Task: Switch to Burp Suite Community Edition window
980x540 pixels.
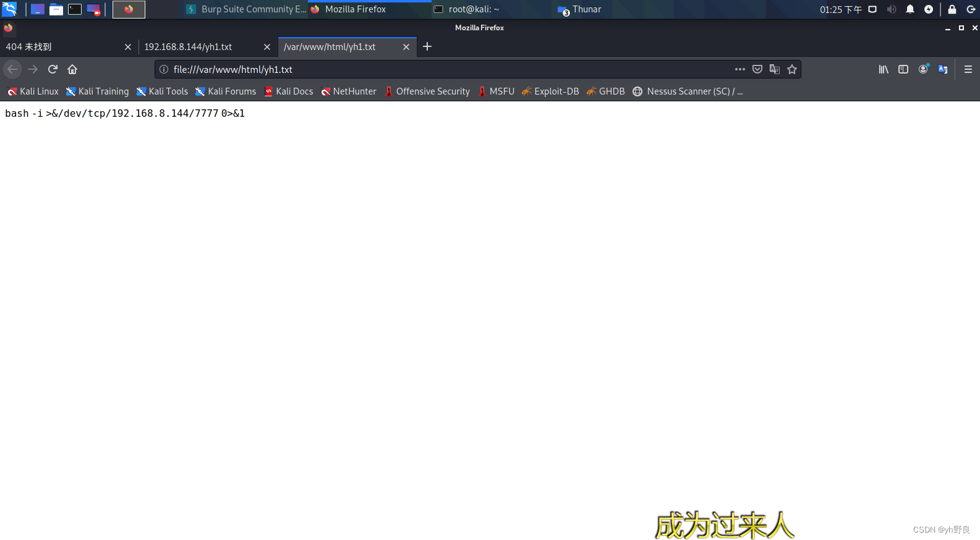Action: pyautogui.click(x=246, y=9)
